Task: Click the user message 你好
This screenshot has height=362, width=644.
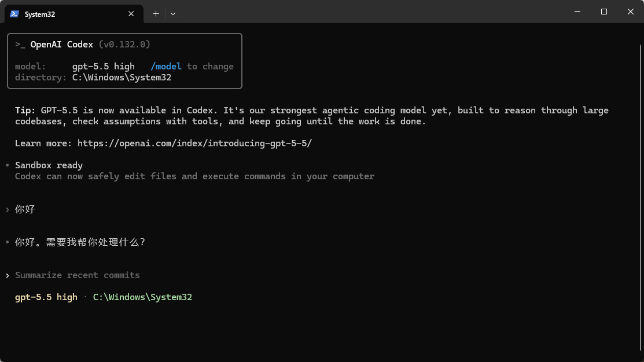Action: [x=25, y=209]
